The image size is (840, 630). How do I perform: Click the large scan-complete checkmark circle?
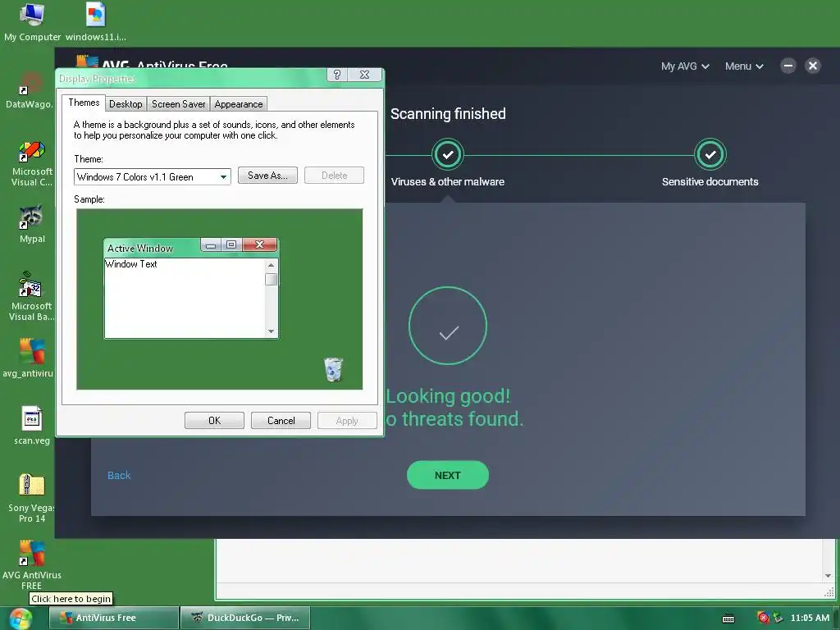[448, 326]
